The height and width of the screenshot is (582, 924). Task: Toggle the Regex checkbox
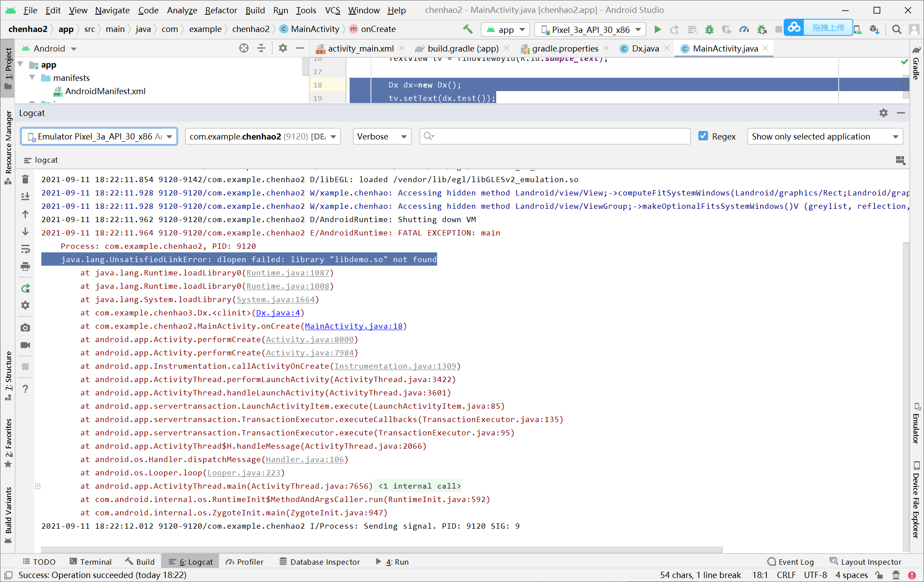(703, 136)
